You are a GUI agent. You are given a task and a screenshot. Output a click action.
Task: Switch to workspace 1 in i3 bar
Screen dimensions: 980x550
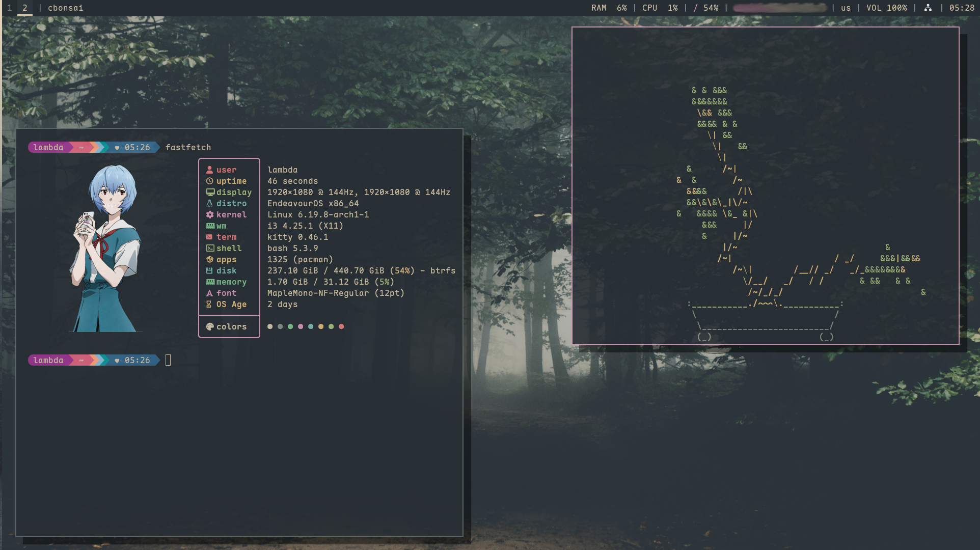10,8
